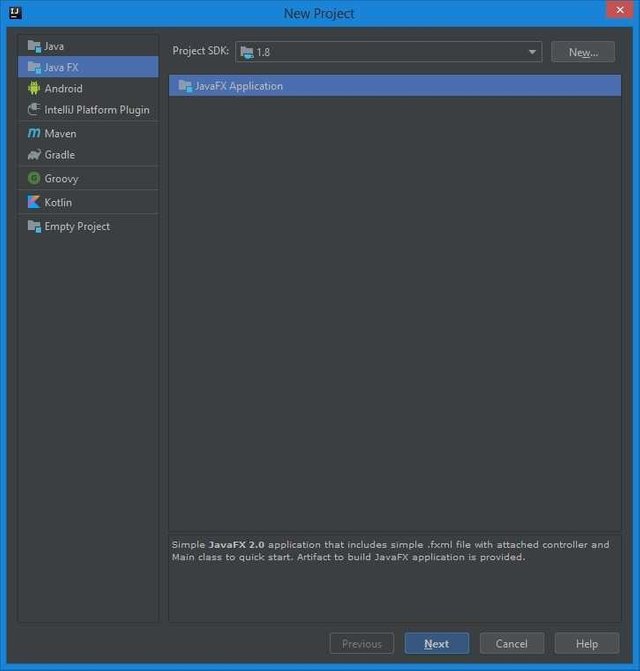640x671 pixels.
Task: Click the JavaFX 2.0 description text
Action: (x=390, y=551)
